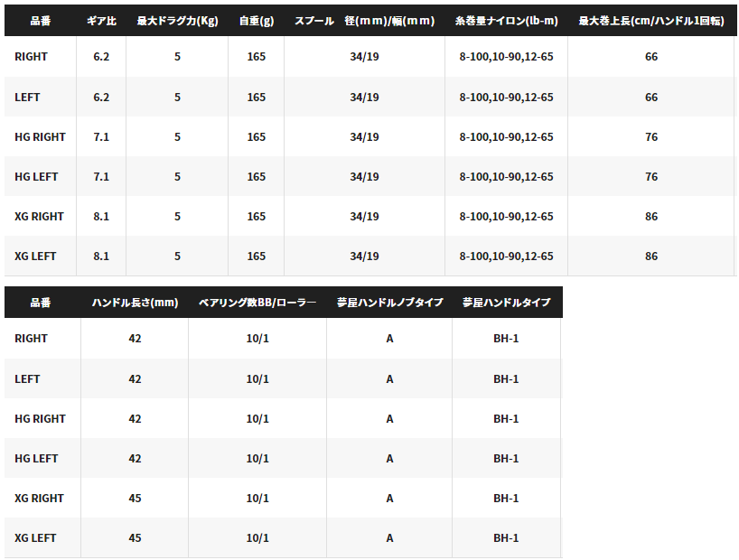Click gear ratio 8.1 in XG LEFT row
Screen dimensions: 739x560
click(x=101, y=256)
